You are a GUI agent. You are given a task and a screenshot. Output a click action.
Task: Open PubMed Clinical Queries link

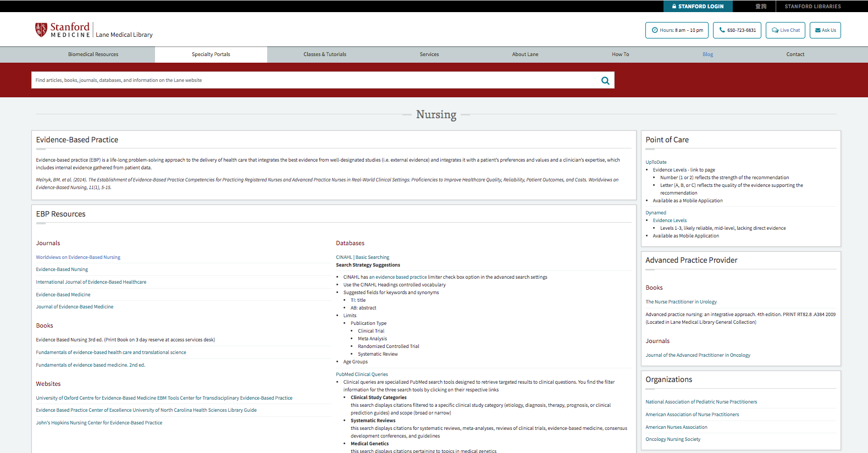(362, 374)
